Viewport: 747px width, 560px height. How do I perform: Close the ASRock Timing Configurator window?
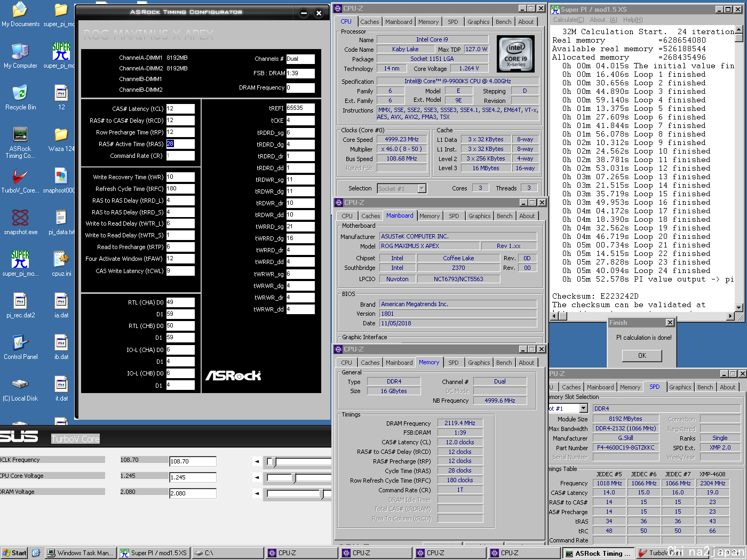(319, 13)
